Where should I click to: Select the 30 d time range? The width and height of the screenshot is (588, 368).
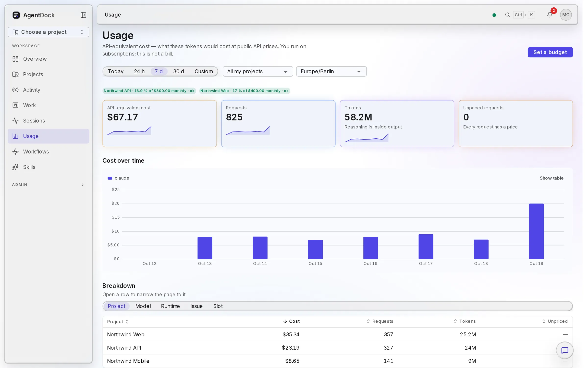click(179, 71)
